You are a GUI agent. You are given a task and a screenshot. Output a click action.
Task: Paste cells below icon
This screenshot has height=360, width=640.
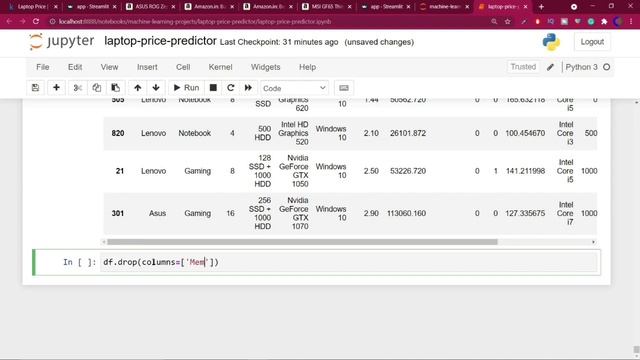pyautogui.click(x=116, y=88)
